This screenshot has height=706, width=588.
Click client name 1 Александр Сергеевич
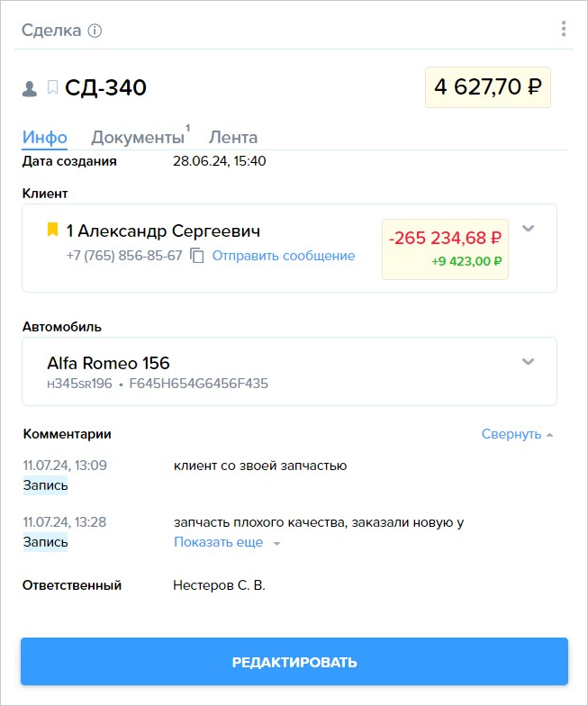click(x=163, y=231)
